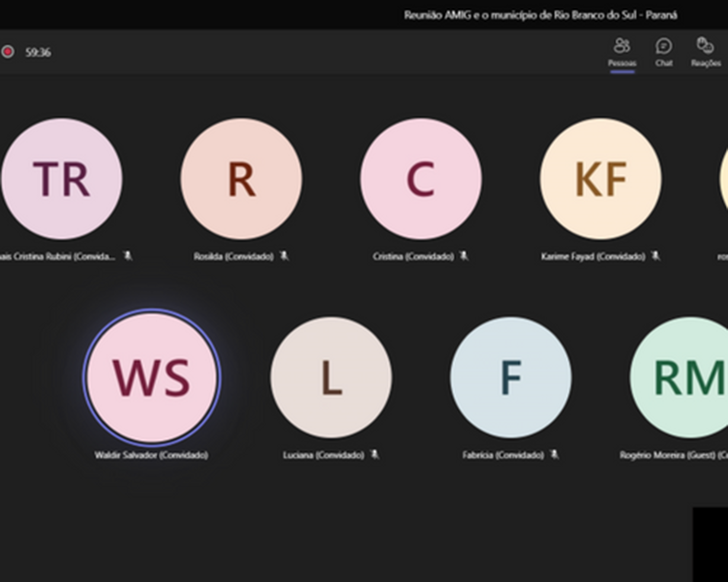Click the muted mic icon beside Luciana
Image resolution: width=728 pixels, height=582 pixels.
374,454
